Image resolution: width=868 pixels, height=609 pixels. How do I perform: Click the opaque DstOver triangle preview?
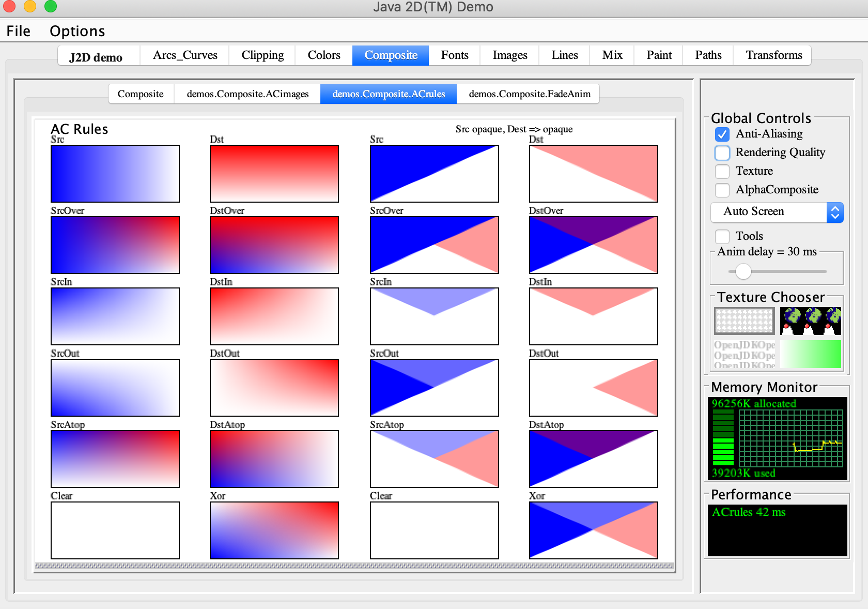[593, 245]
